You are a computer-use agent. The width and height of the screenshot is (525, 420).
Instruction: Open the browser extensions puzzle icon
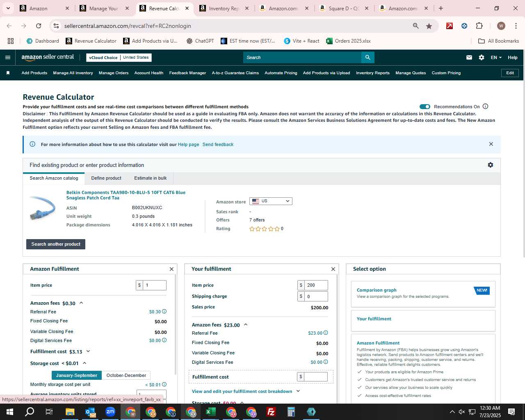click(x=479, y=26)
